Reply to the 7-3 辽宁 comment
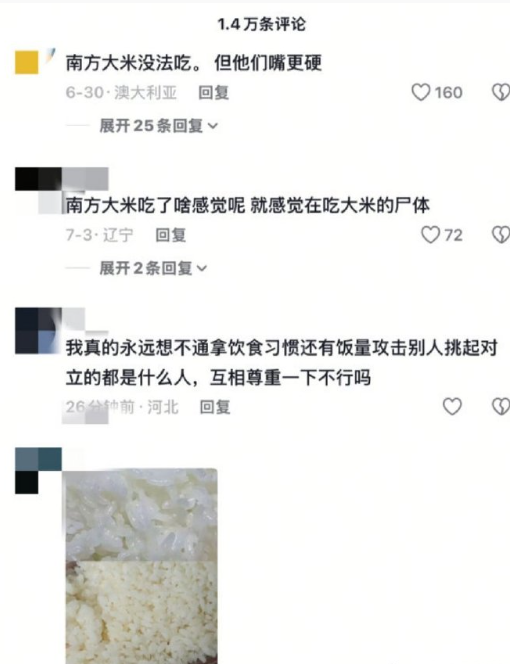The width and height of the screenshot is (510, 664). 171,235
